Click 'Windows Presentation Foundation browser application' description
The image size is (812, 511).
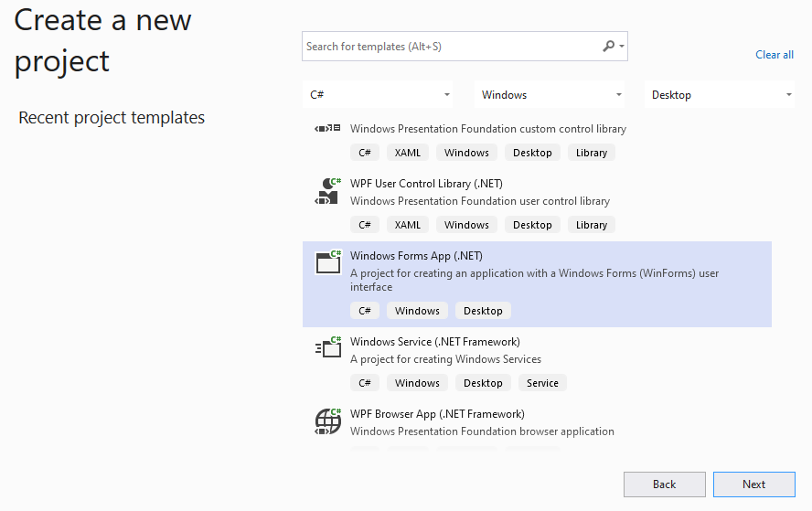[x=482, y=431]
